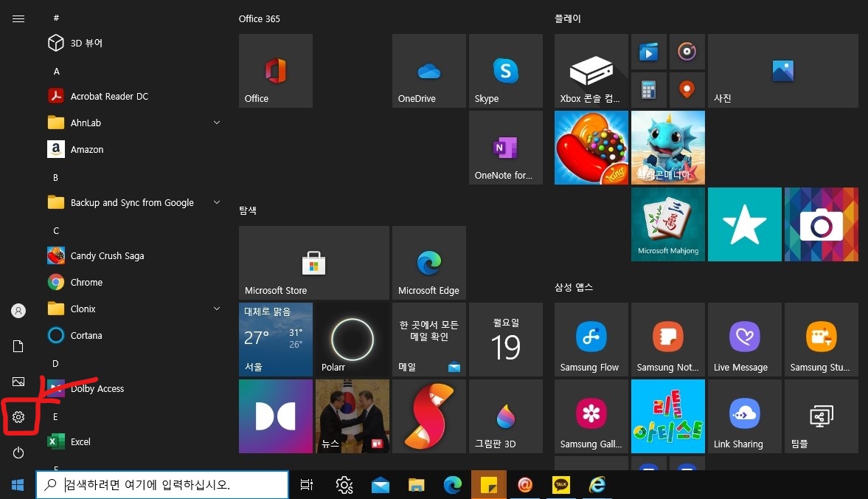The image size is (868, 499).
Task: Open the Groove Music small tile
Action: click(687, 52)
